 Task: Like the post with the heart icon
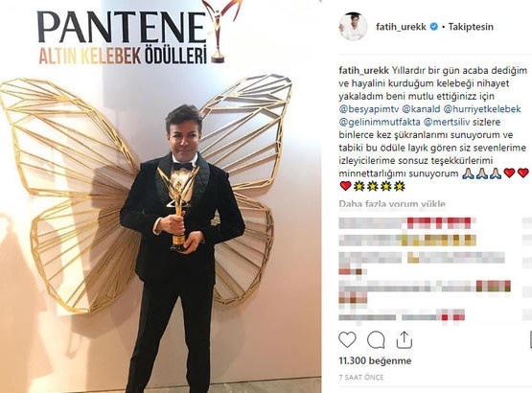tap(347, 339)
